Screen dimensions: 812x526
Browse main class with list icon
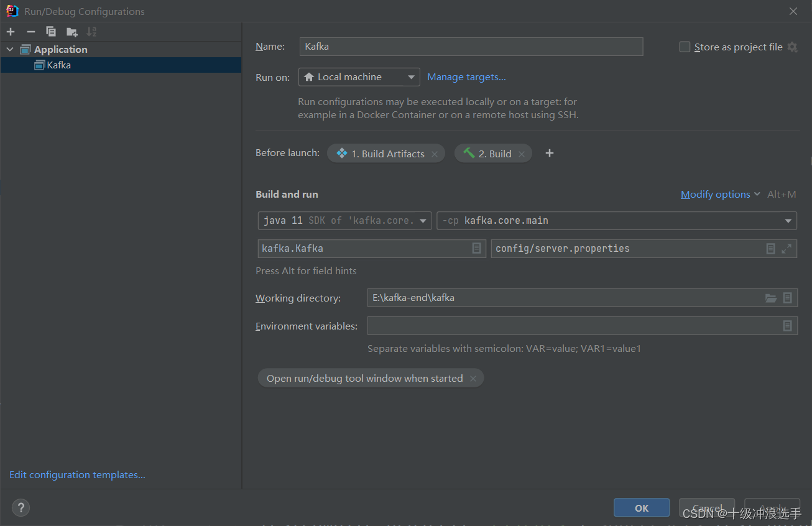tap(477, 248)
